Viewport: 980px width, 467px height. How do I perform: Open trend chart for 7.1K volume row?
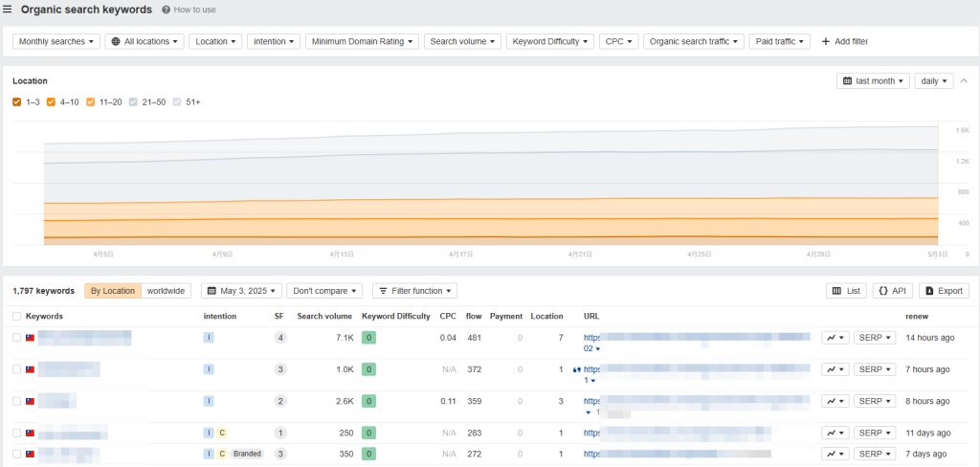pos(835,338)
